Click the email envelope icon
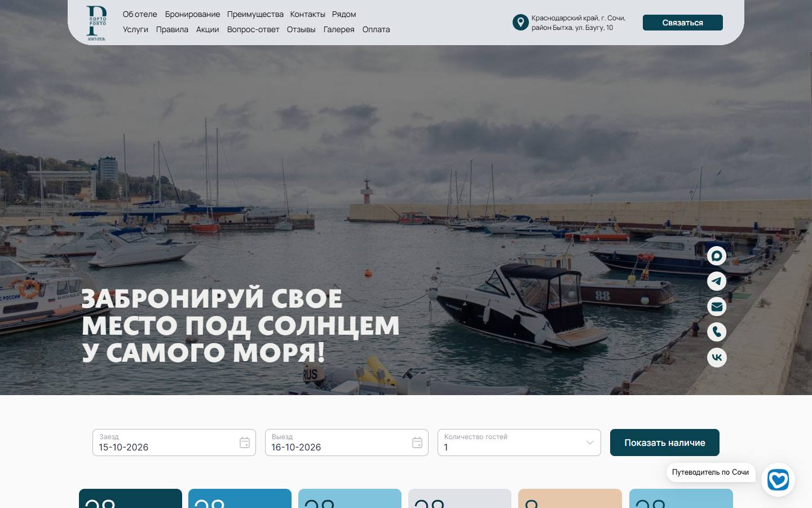This screenshot has height=508, width=812. (x=717, y=306)
